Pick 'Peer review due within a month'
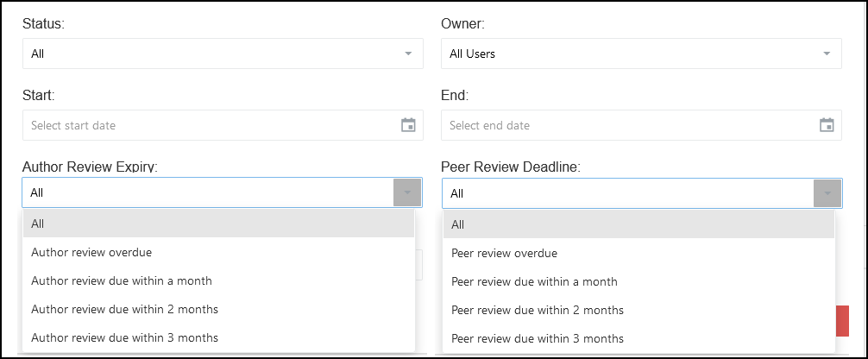This screenshot has width=868, height=359. pyautogui.click(x=638, y=281)
